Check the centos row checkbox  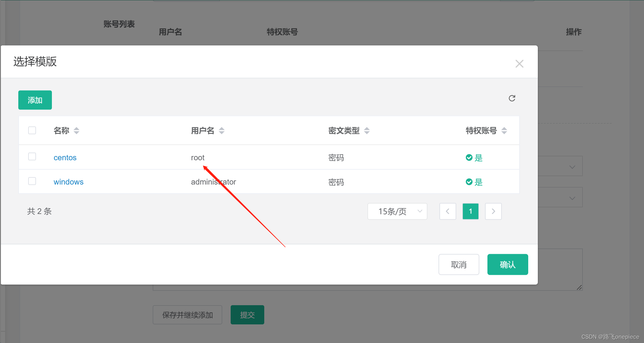point(32,156)
